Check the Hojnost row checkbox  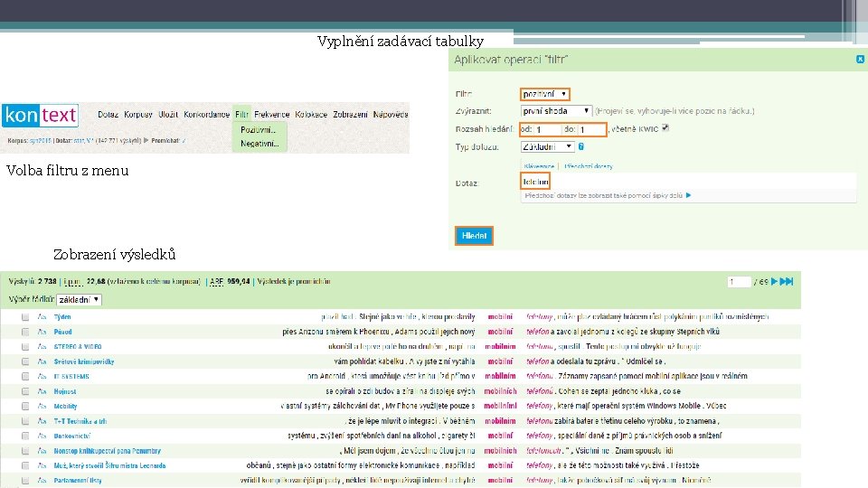[x=25, y=391]
